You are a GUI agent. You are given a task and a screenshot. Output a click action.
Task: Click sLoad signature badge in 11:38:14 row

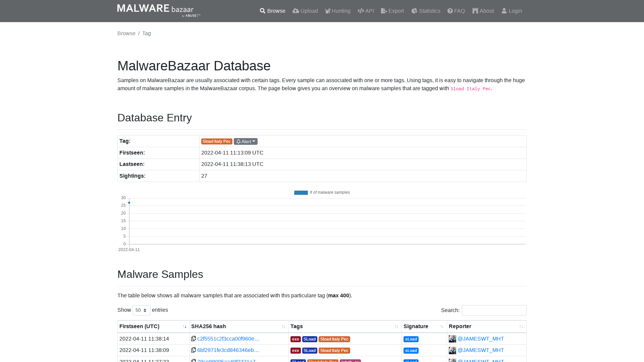tap(411, 339)
